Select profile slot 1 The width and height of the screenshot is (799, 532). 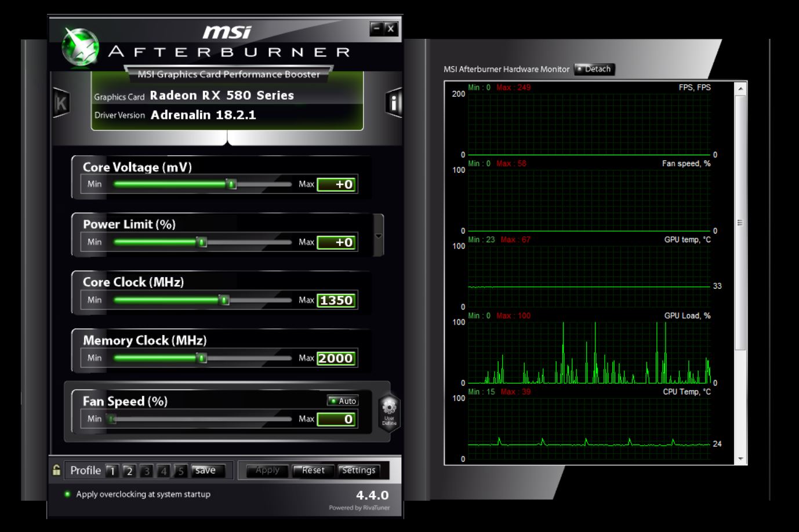pyautogui.click(x=112, y=471)
